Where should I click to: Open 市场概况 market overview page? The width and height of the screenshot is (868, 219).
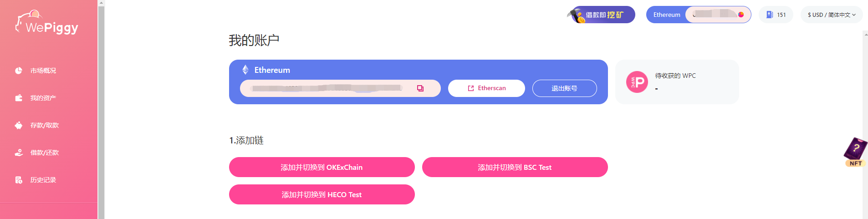[43, 71]
